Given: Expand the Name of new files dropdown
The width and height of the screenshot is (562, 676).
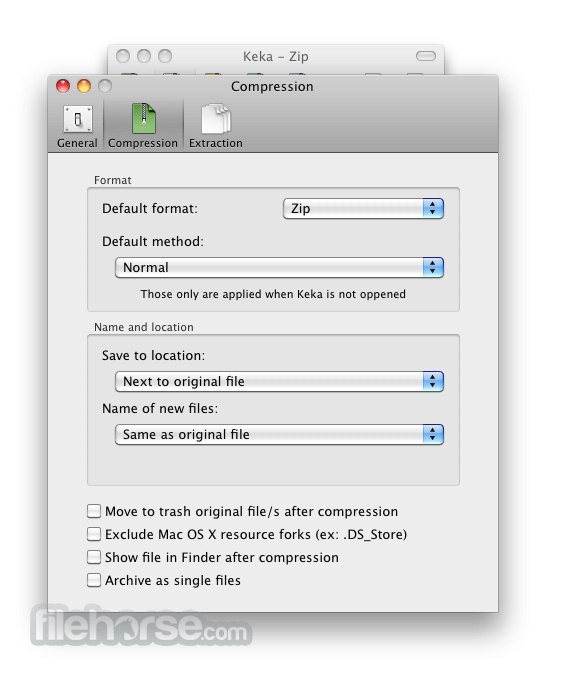Looking at the screenshot, I should (279, 435).
